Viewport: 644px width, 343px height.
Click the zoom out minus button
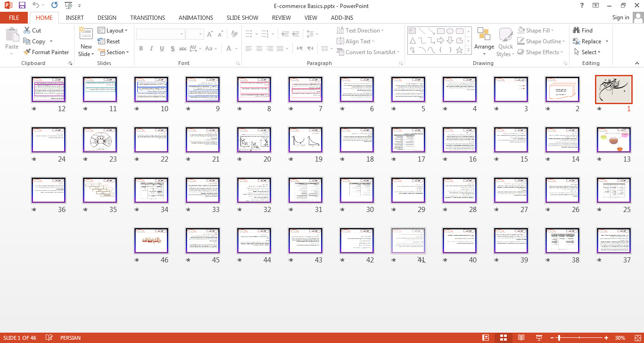click(x=553, y=338)
